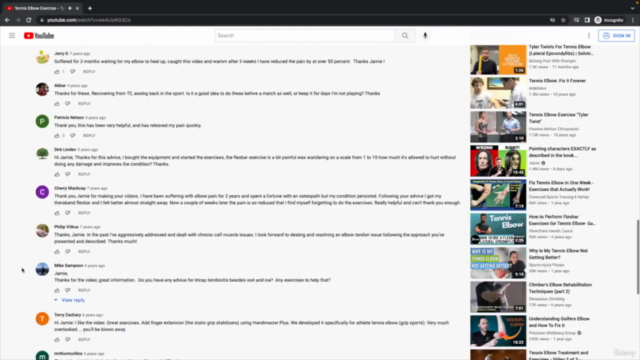Open Mike Sampson's channel name link
The image size is (640, 360).
[69, 266]
